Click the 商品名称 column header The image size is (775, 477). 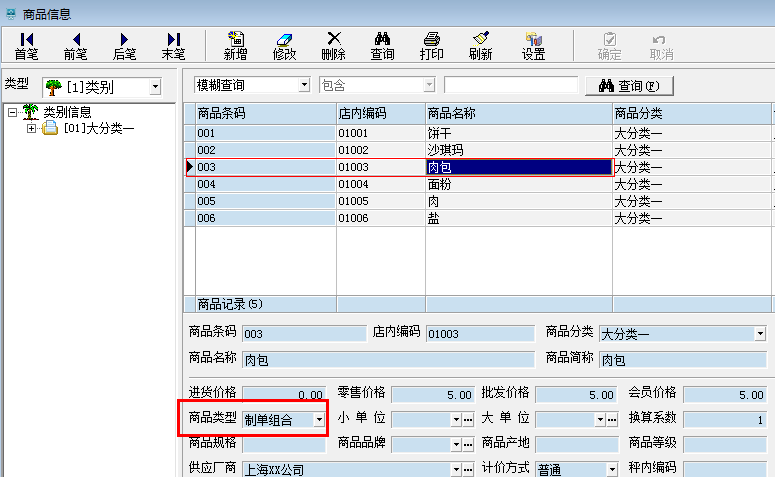click(519, 114)
